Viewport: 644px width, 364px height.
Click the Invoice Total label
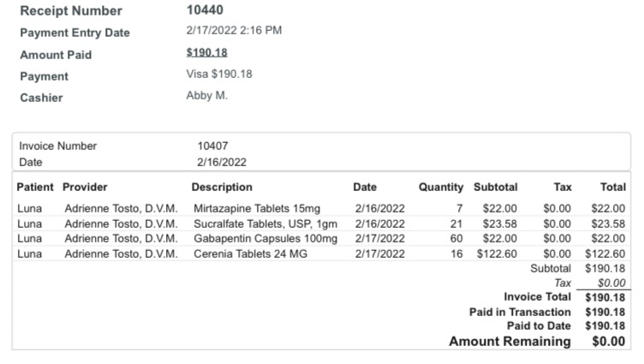coord(537,297)
